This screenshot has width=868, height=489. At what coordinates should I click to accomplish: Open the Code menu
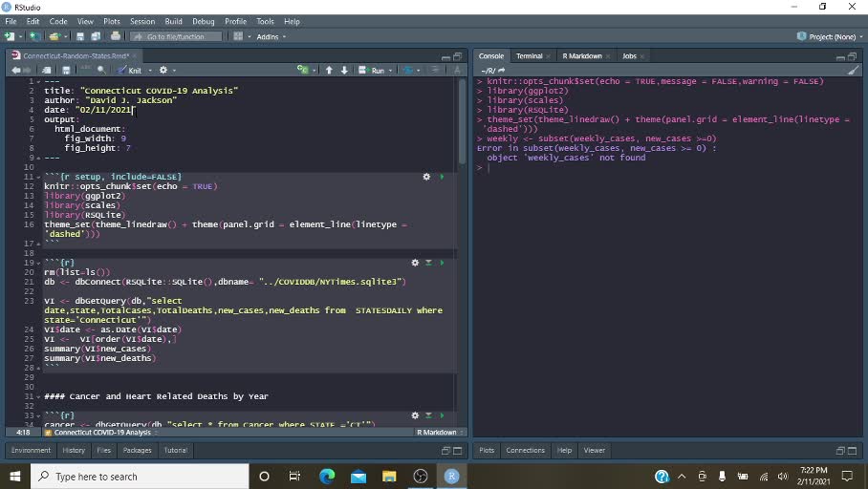pyautogui.click(x=58, y=21)
